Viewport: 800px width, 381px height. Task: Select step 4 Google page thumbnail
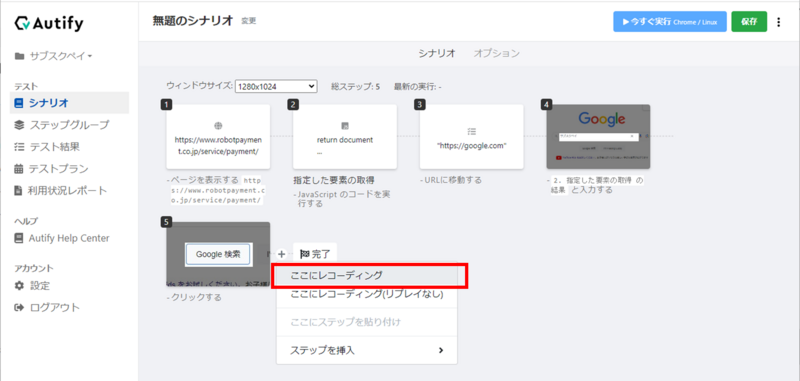[x=598, y=137]
